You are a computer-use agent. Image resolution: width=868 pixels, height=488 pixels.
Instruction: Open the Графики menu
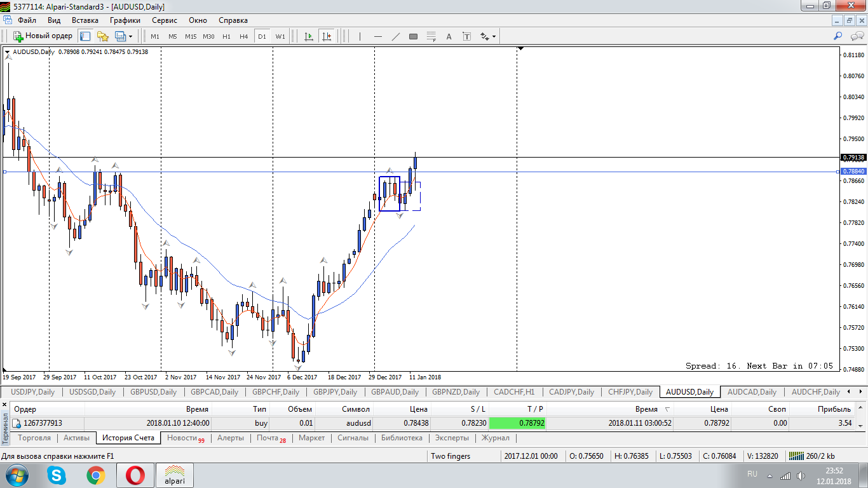(x=125, y=20)
